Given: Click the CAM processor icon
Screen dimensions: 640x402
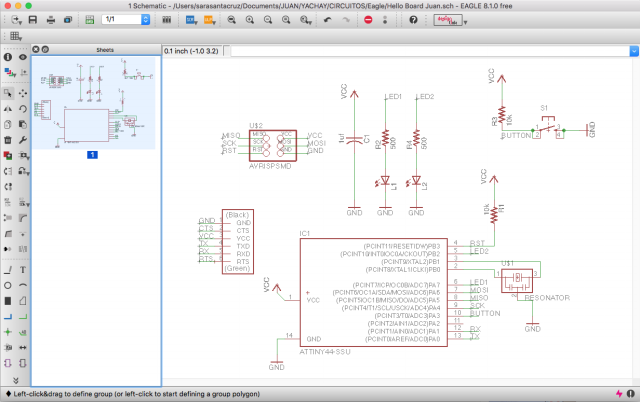Looking at the screenshot, I should (x=68, y=20).
